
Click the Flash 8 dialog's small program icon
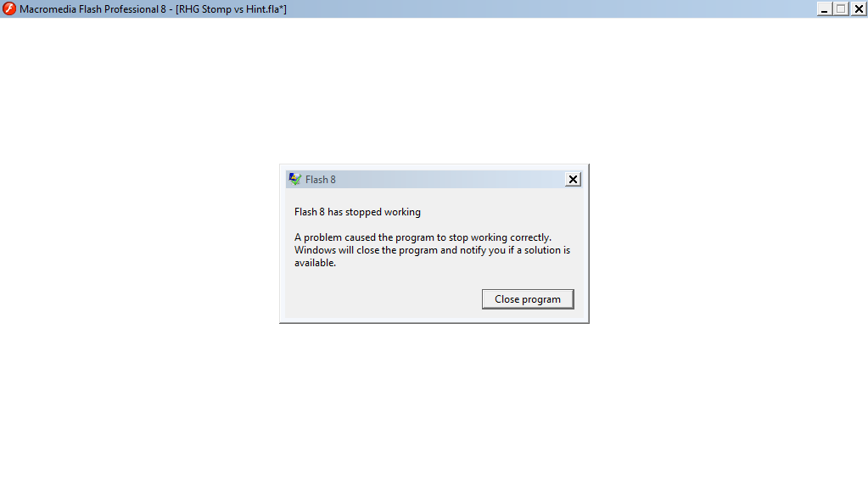(295, 179)
